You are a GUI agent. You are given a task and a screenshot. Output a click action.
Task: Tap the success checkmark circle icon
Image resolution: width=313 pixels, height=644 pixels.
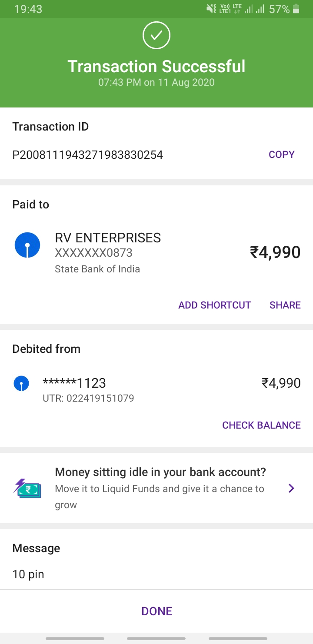(x=156, y=35)
